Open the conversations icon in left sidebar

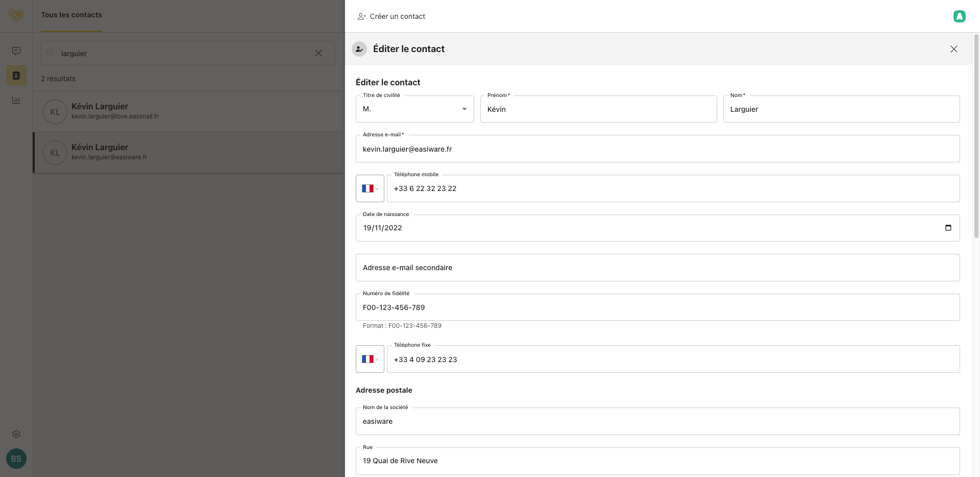[16, 51]
